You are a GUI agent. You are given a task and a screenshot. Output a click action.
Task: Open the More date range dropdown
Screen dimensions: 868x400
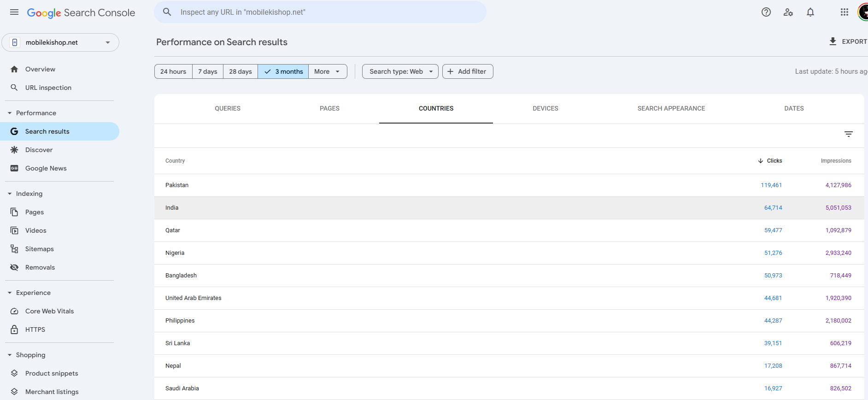327,71
